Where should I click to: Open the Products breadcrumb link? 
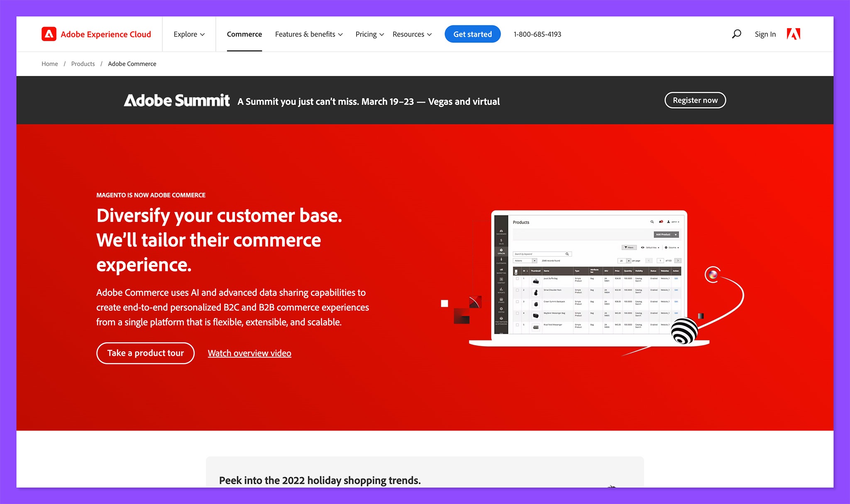pos(83,64)
